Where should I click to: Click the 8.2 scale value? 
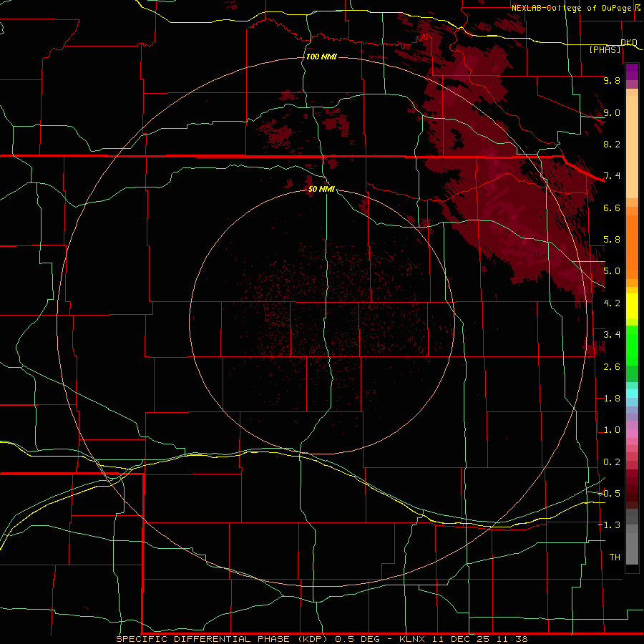click(x=612, y=144)
